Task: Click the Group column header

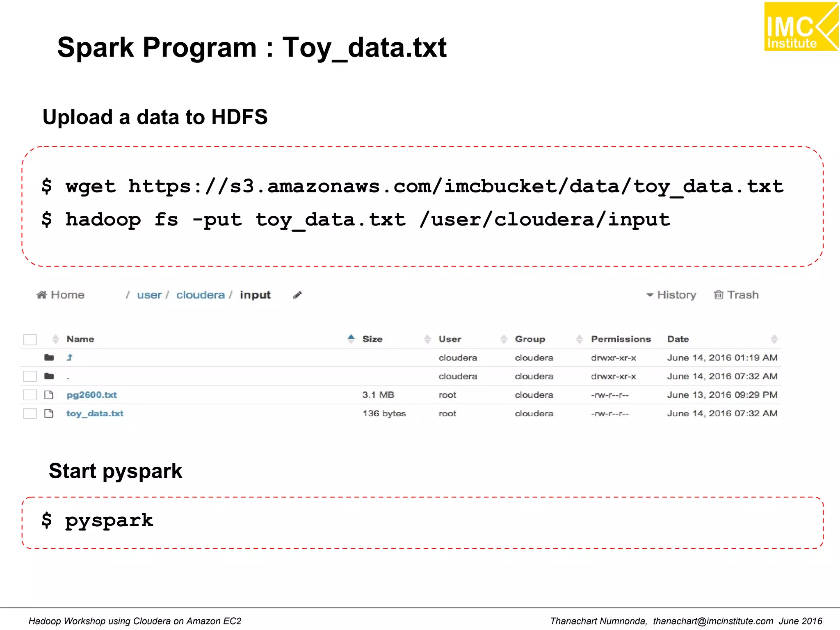Action: click(x=530, y=339)
